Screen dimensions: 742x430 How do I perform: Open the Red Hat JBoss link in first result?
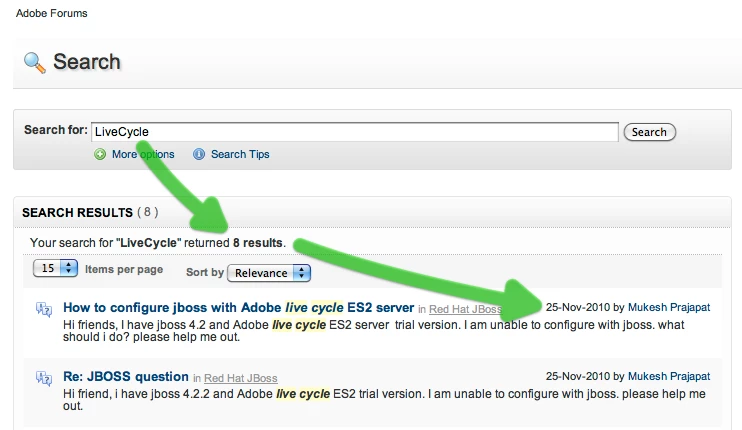(465, 309)
